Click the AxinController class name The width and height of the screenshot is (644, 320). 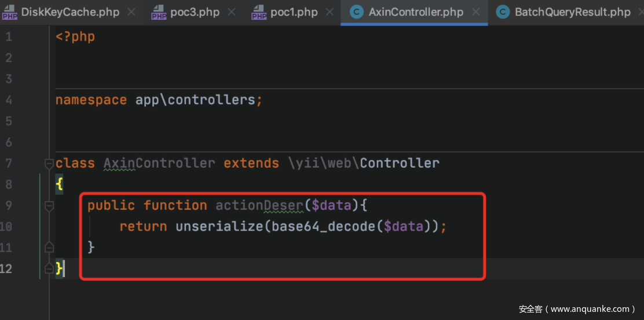click(159, 163)
